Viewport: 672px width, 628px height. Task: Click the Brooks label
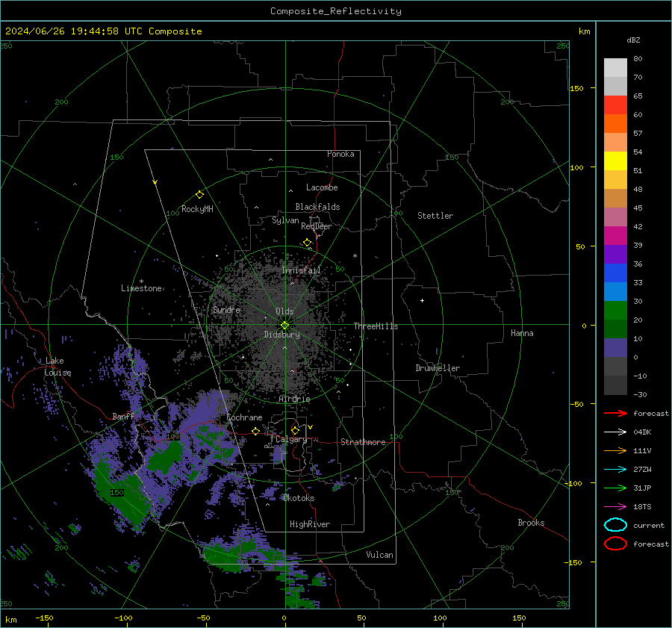click(531, 523)
